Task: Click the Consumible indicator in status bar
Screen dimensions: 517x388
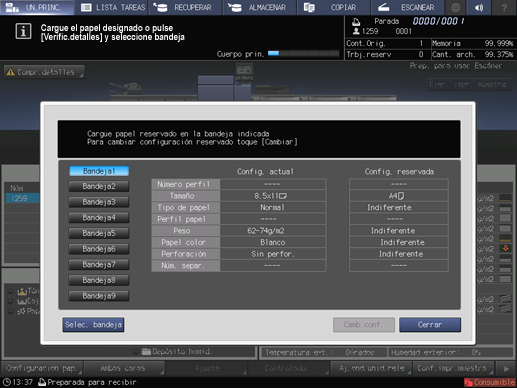Action: (x=490, y=382)
